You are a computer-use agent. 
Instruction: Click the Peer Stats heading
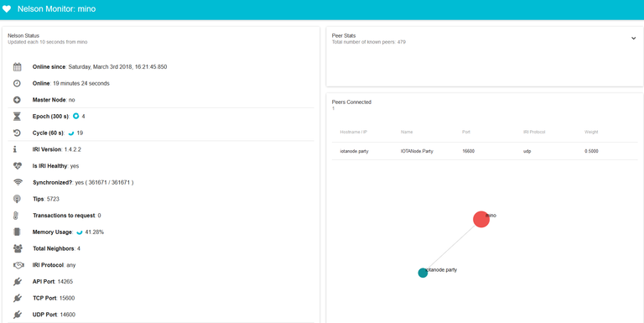(x=344, y=36)
